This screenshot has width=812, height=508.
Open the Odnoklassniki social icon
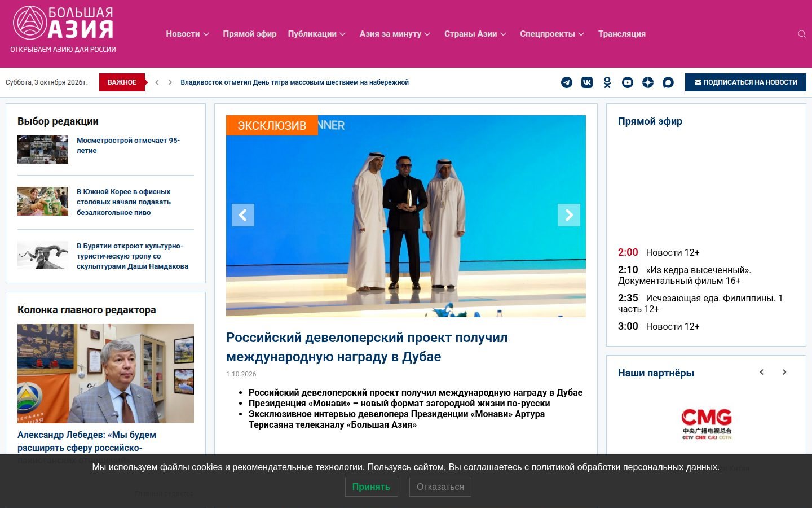(x=607, y=82)
